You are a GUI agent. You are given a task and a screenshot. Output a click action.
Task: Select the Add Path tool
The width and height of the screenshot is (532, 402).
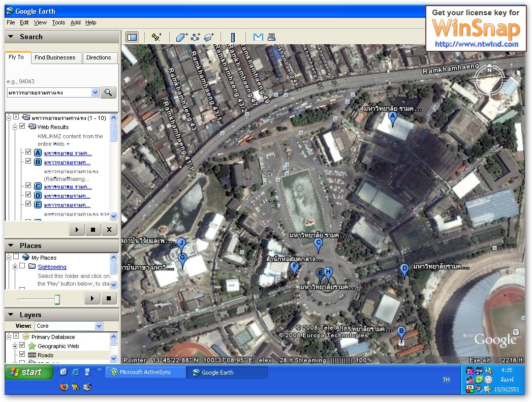tap(195, 37)
